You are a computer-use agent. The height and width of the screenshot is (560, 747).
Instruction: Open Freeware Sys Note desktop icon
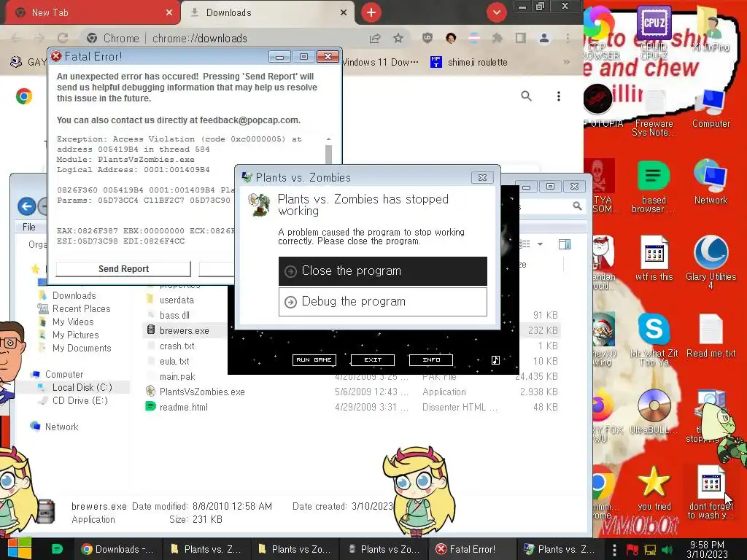pyautogui.click(x=654, y=113)
